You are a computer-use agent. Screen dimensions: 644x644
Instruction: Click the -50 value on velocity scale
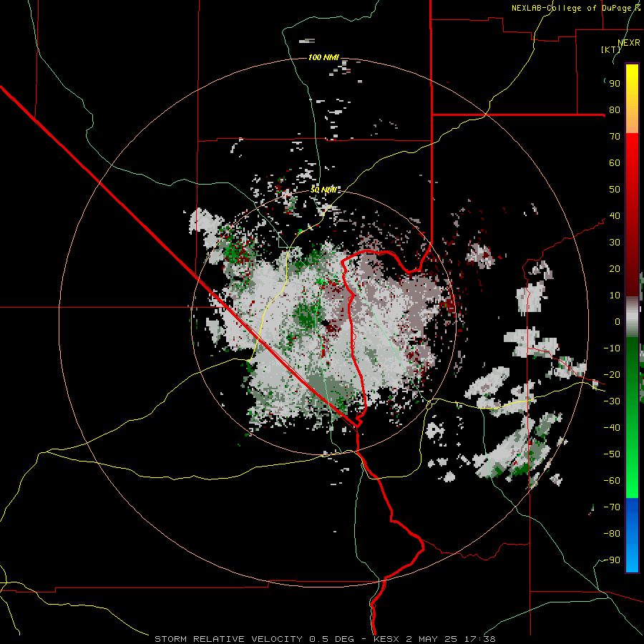point(612,454)
